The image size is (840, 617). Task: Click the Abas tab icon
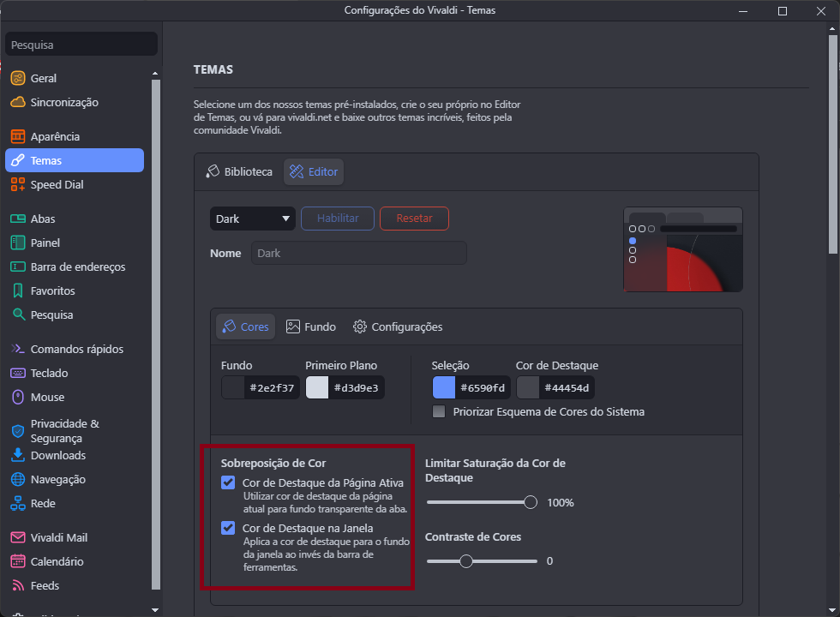pyautogui.click(x=18, y=219)
